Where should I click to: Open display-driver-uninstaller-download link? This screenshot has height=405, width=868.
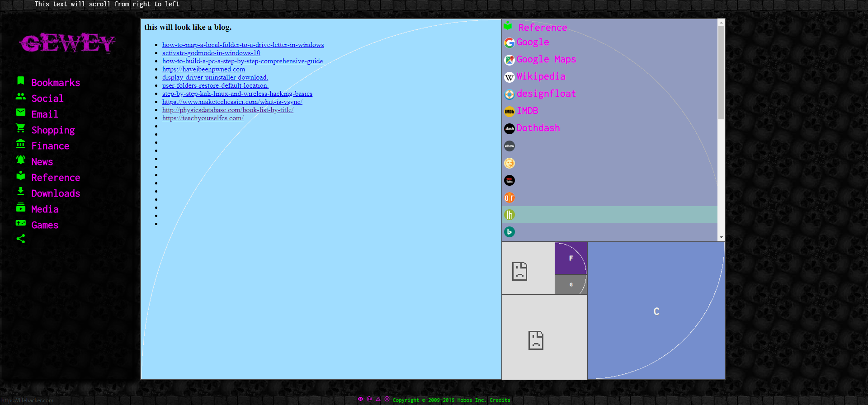[x=215, y=77]
